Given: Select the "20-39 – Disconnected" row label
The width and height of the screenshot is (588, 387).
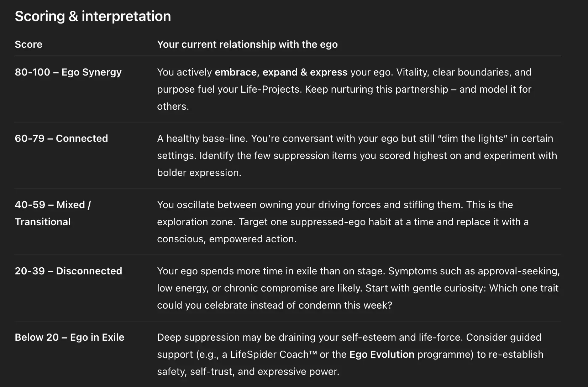Looking at the screenshot, I should (x=68, y=271).
